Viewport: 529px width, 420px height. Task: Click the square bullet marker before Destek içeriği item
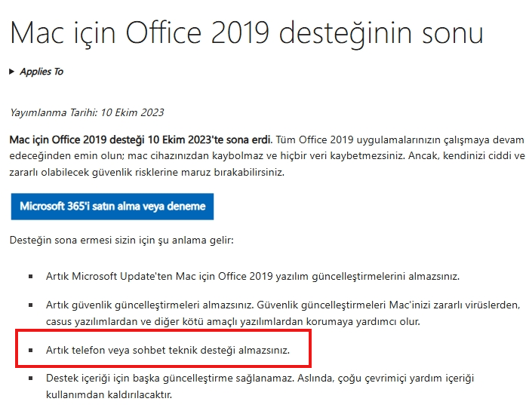coord(31,379)
